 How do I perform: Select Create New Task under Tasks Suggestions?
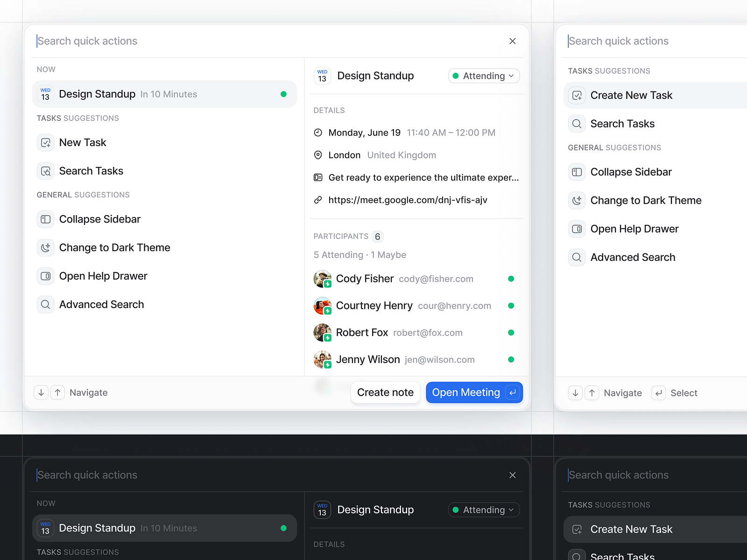[x=631, y=95]
